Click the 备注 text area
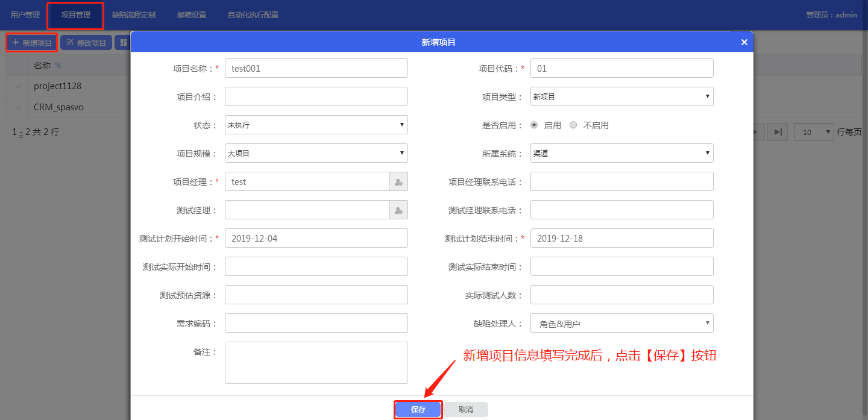The image size is (868, 420). pyautogui.click(x=316, y=363)
